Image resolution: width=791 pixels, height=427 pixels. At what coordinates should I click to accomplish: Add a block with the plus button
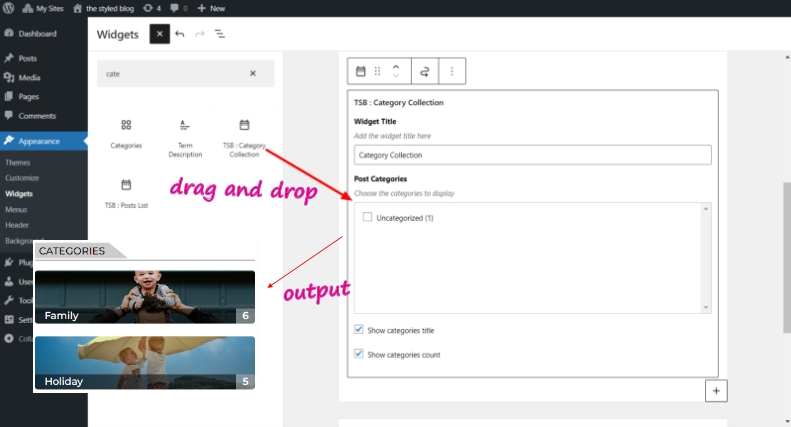[715, 391]
